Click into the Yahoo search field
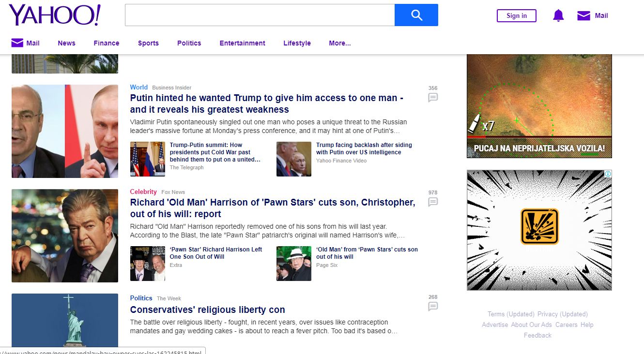The image size is (644, 354). tap(260, 15)
